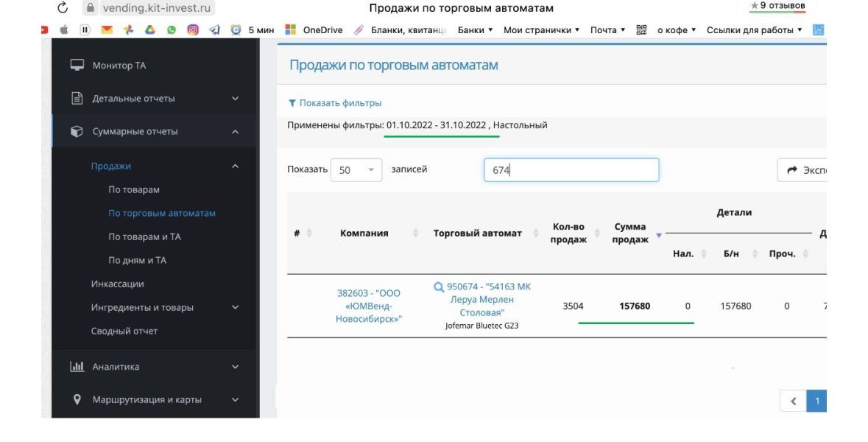Select page 1 in pagination

coord(816,401)
